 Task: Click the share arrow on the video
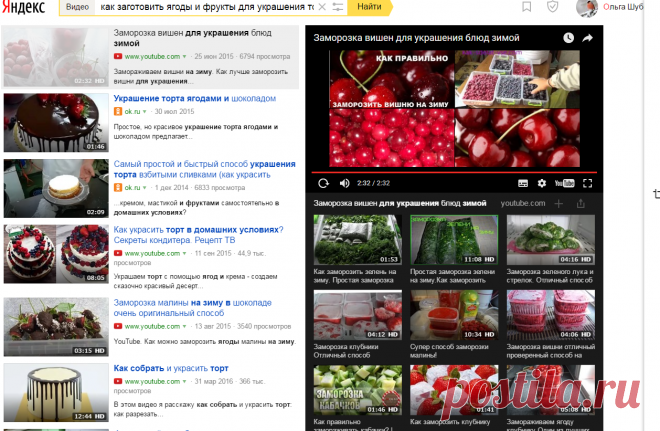pos(588,38)
